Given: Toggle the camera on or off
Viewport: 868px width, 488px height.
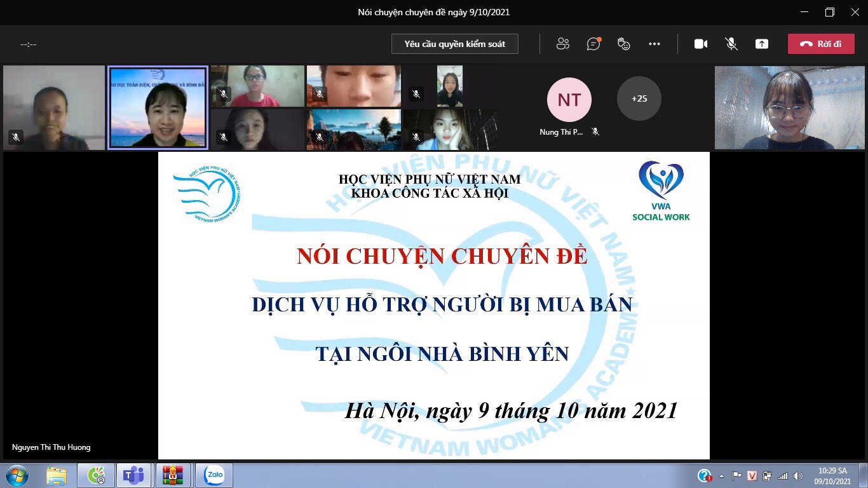Looking at the screenshot, I should click(x=701, y=44).
